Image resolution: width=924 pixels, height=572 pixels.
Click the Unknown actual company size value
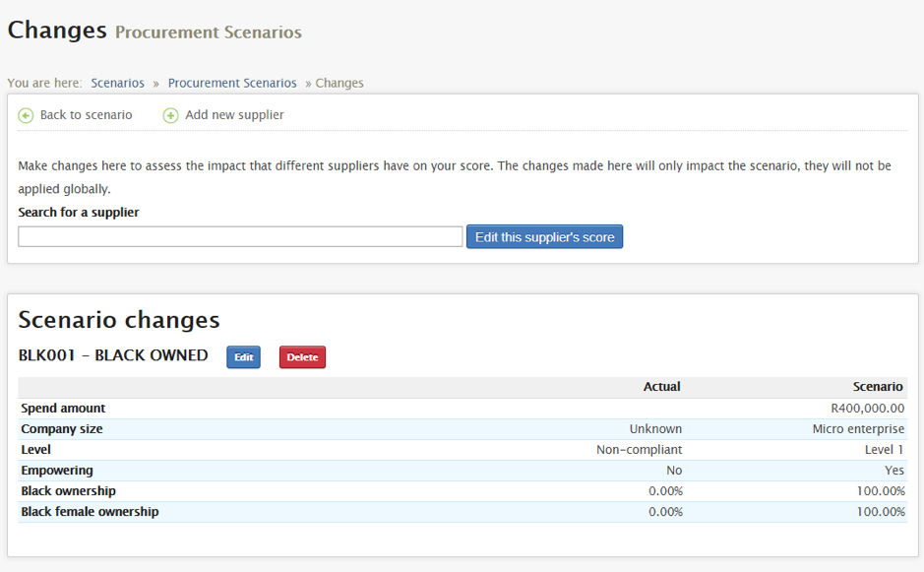click(655, 428)
